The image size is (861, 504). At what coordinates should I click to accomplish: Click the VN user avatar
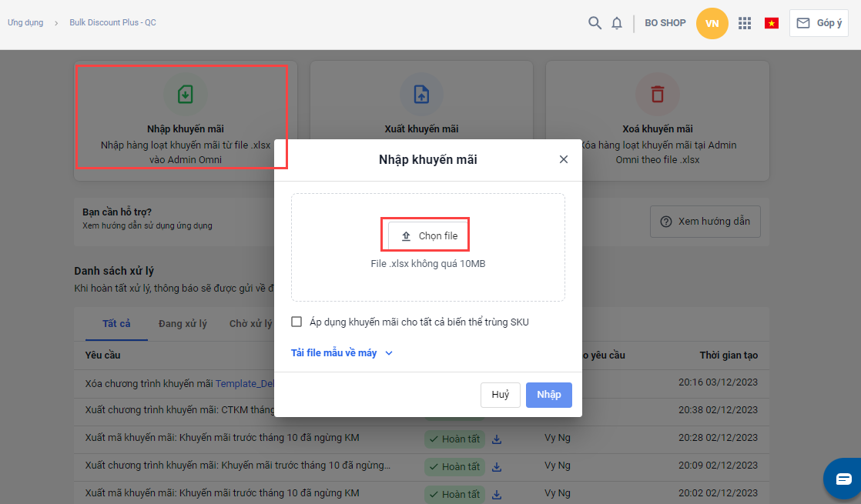712,23
